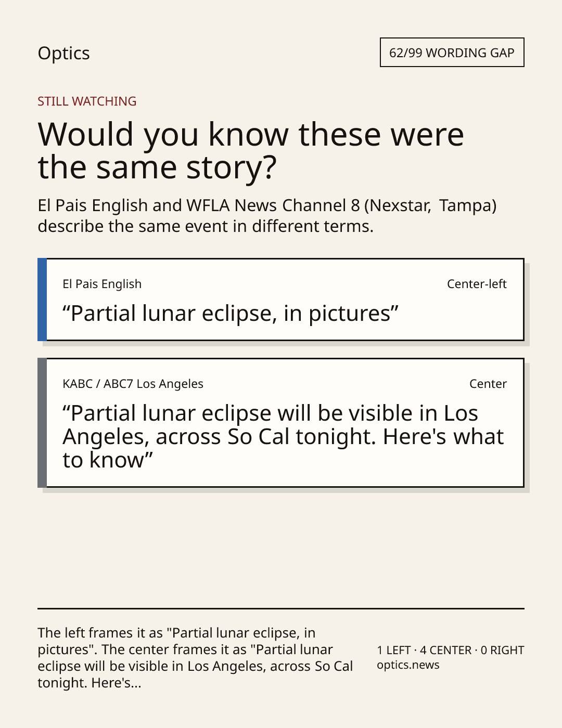Viewport: 562px width, 728px height.
Task: Click the Center-left bias label
Action: pos(477,284)
